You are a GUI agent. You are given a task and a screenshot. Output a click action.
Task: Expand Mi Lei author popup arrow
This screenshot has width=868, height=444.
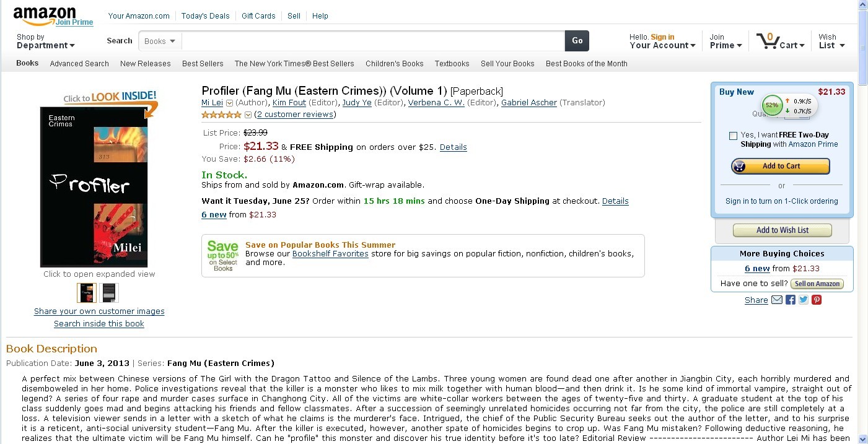coord(229,103)
